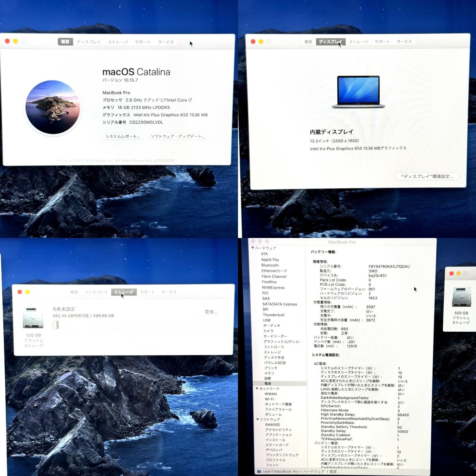Screen dimensions: 476x476
Task: Select SATA/SATA Express in the sidebar
Action: (280, 304)
